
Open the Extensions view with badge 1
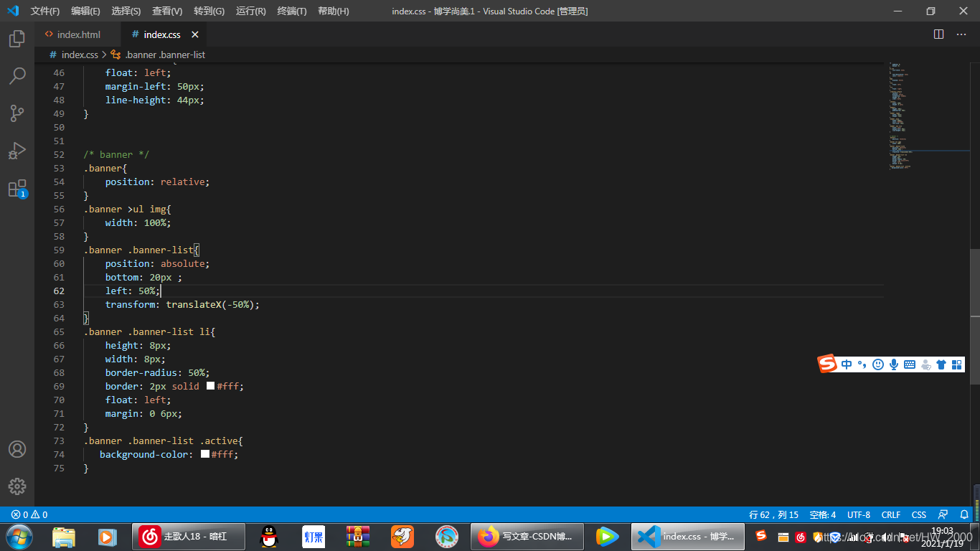(17, 188)
